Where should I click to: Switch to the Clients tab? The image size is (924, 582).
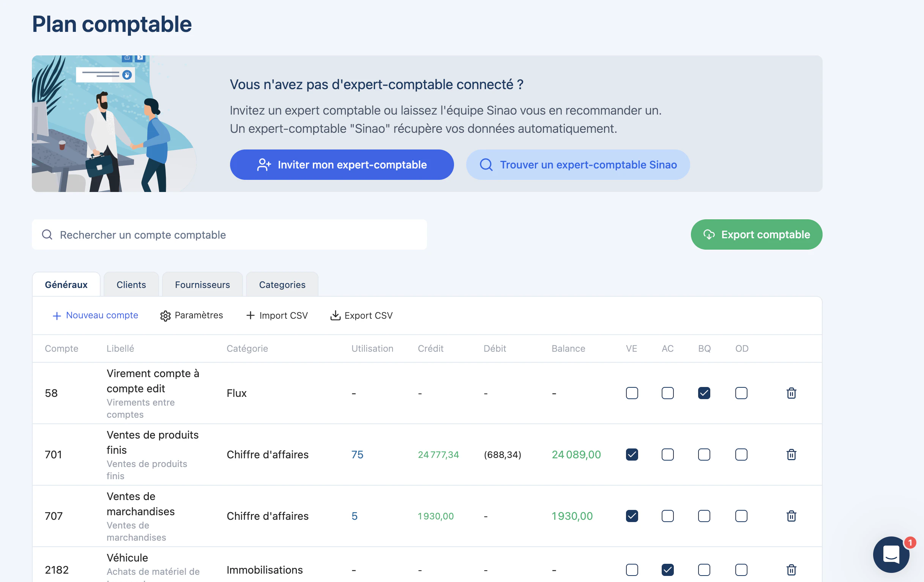coord(131,285)
